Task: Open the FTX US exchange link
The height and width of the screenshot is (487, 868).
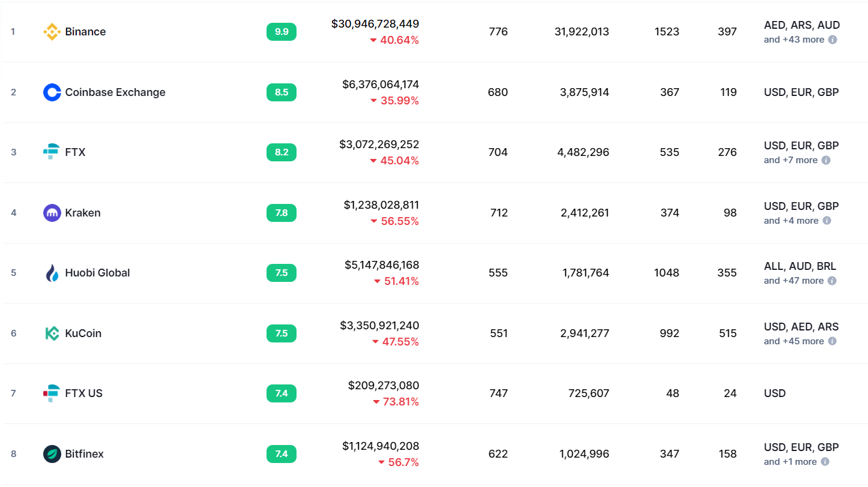Action: coord(83,393)
